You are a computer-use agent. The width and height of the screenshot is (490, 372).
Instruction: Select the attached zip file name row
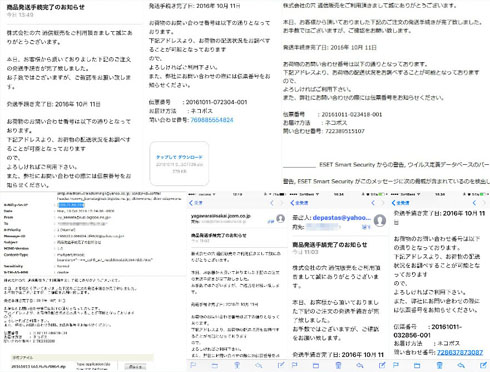coord(39,366)
